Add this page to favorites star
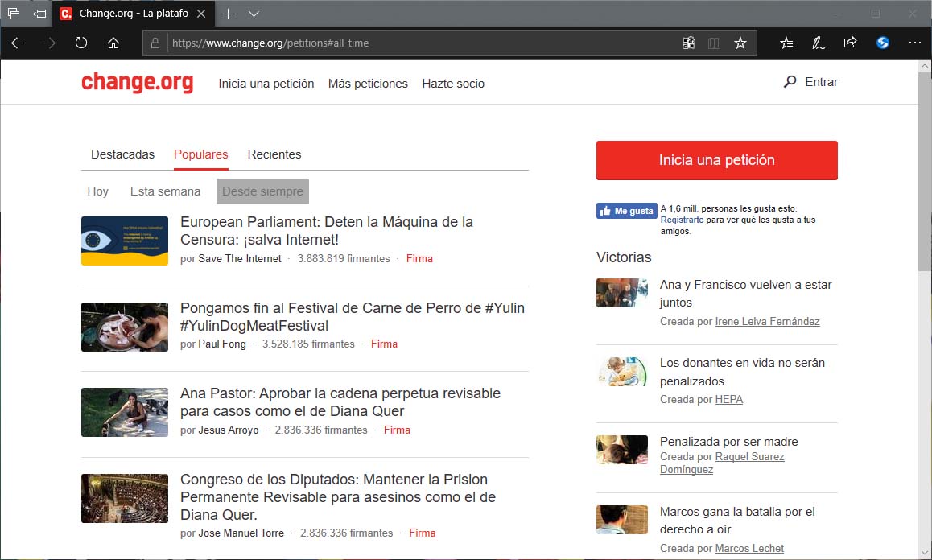Screen dimensions: 932x560 tap(740, 43)
